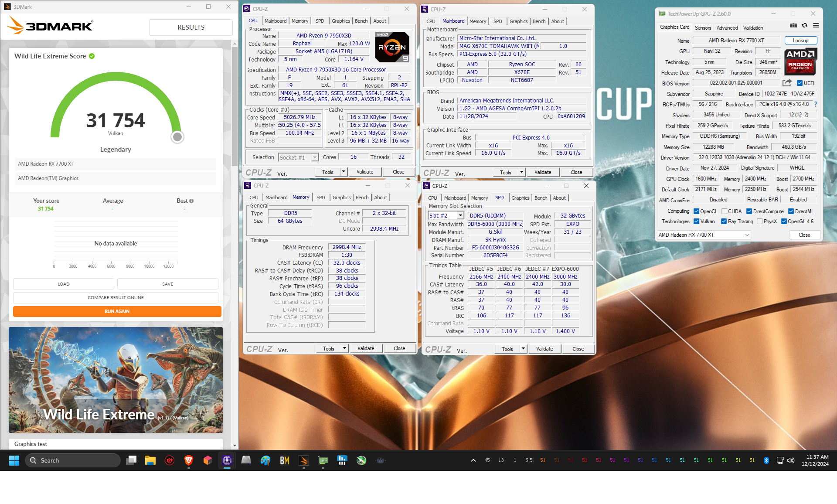Toggle the Ray Tracing checkbox
Viewport: 837px width, 504px height.
(x=724, y=221)
